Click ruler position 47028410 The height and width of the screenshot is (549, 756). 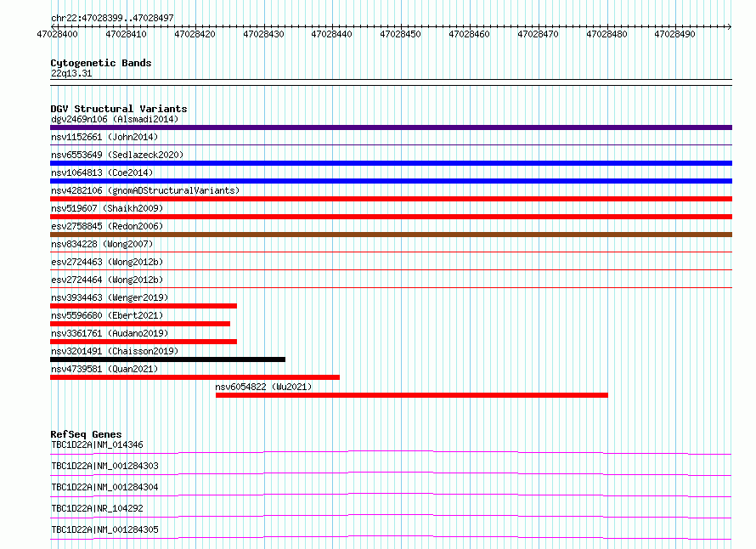[126, 34]
